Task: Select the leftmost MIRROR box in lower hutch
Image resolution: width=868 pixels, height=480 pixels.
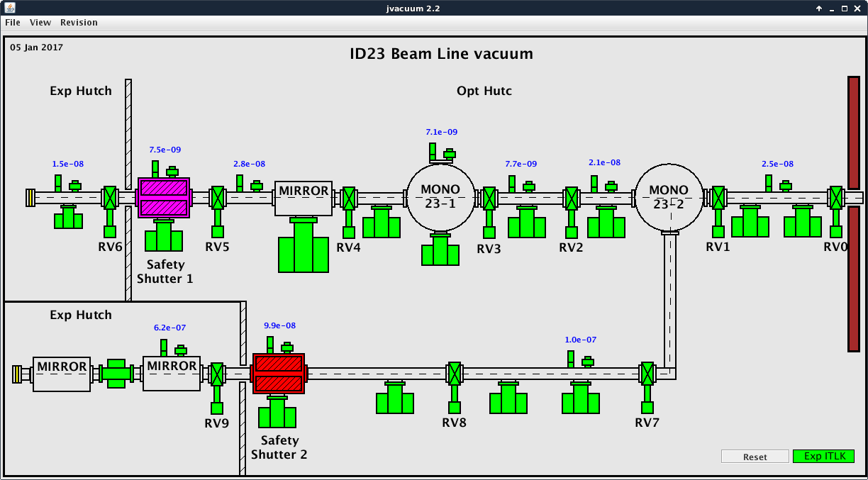Action: point(62,374)
